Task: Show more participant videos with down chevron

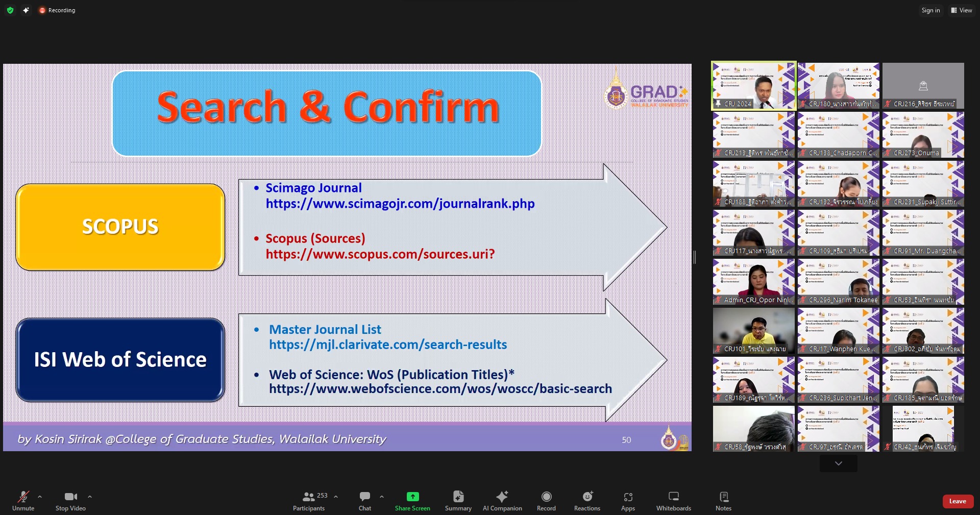Action: (x=838, y=463)
